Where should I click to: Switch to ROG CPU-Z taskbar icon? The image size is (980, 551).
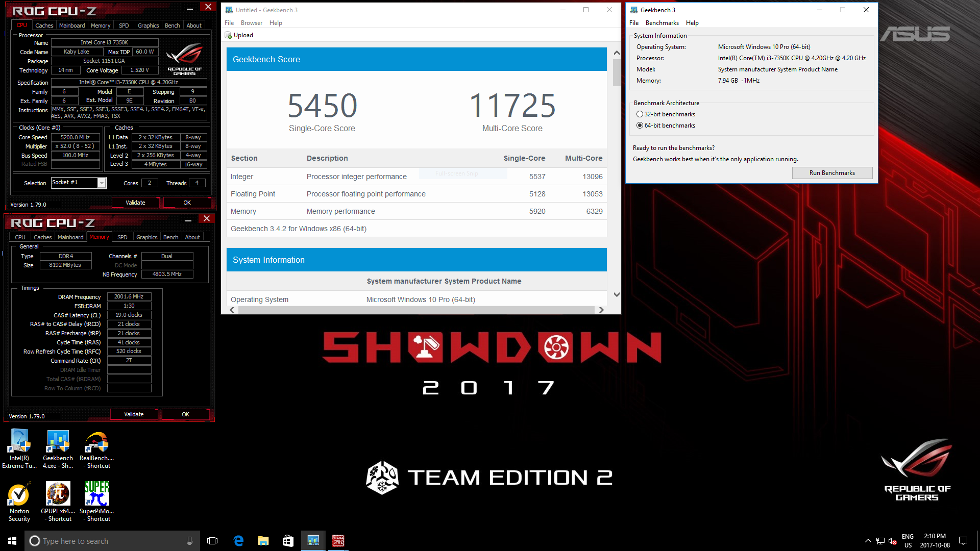pos(338,541)
